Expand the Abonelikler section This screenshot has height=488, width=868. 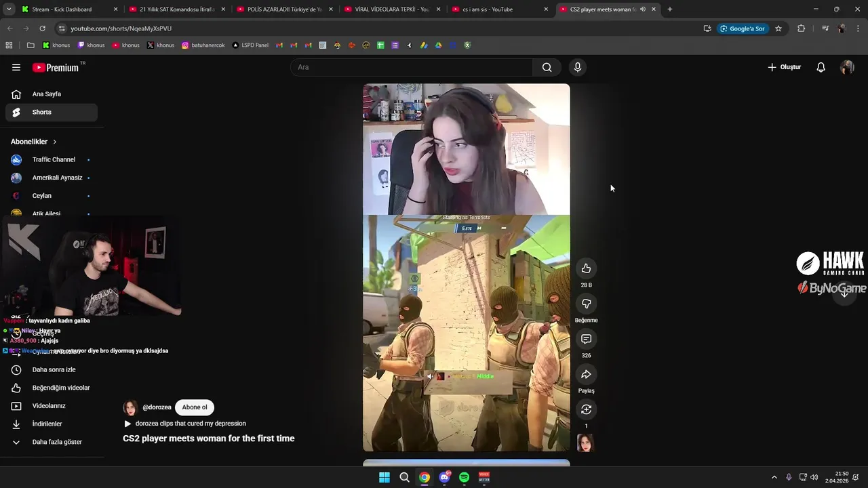pos(34,142)
